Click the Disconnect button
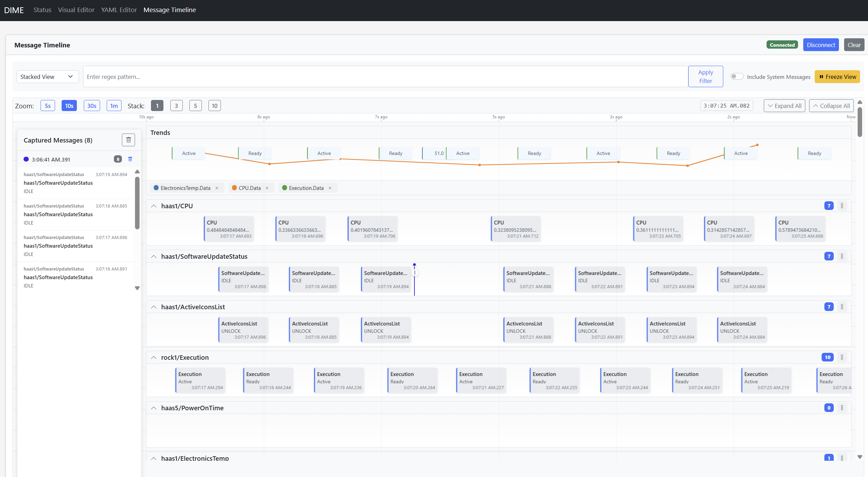The width and height of the screenshot is (868, 477). click(821, 45)
